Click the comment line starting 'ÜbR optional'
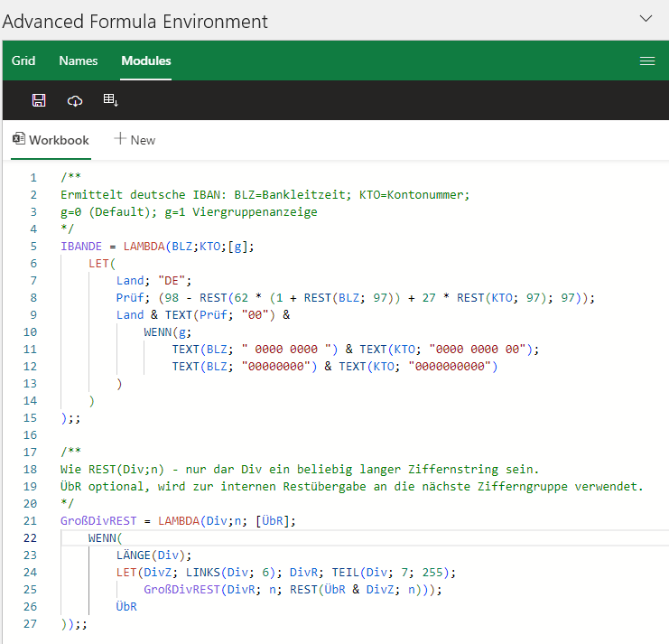The height and width of the screenshot is (644, 669). coord(351,487)
